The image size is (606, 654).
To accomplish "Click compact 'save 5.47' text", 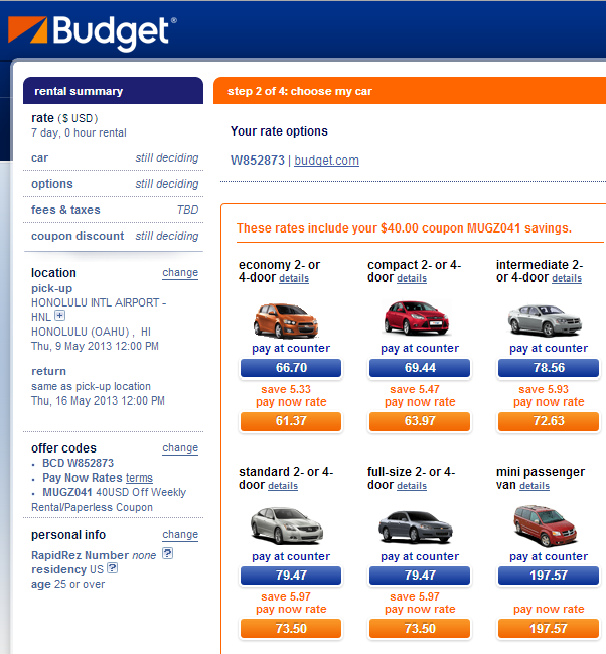I will coord(415,389).
